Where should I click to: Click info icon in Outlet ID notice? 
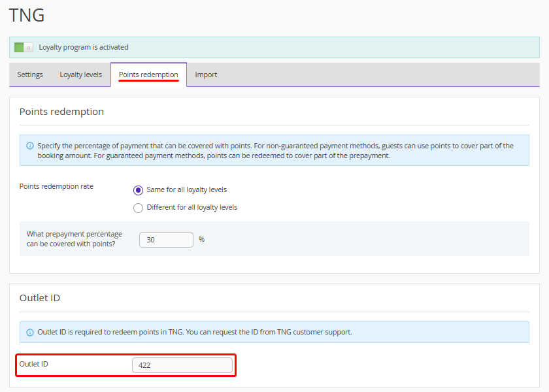point(30,333)
